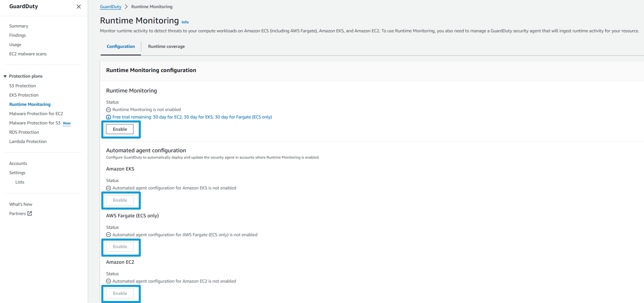Open the Usage page
The image size is (644, 303).
click(15, 44)
